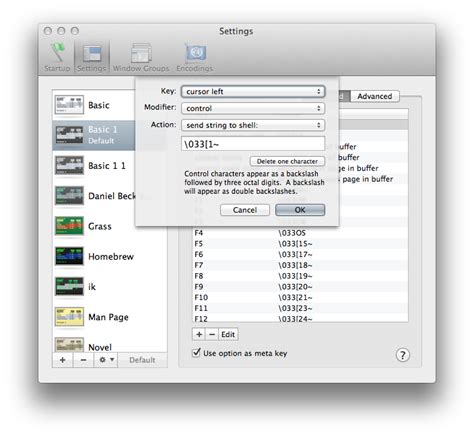Add a key mapping with plus button

click(199, 334)
